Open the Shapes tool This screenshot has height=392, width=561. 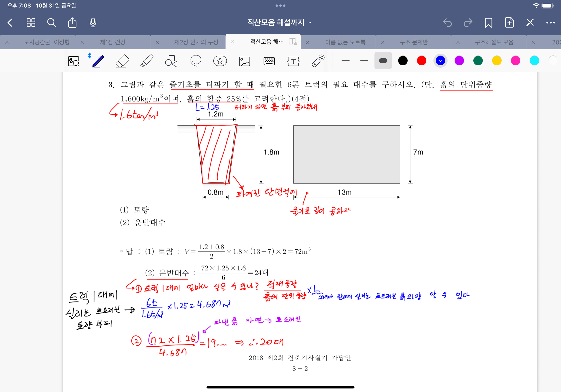pos(171,61)
